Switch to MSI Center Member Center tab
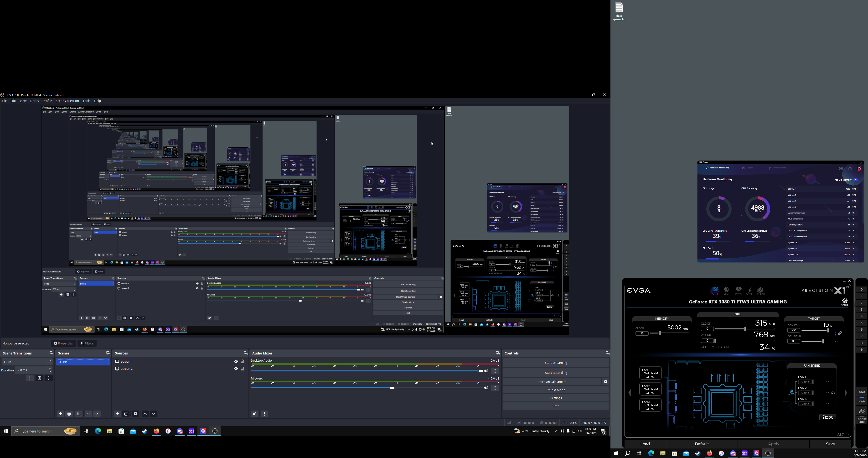The height and width of the screenshot is (458, 868). point(777,168)
